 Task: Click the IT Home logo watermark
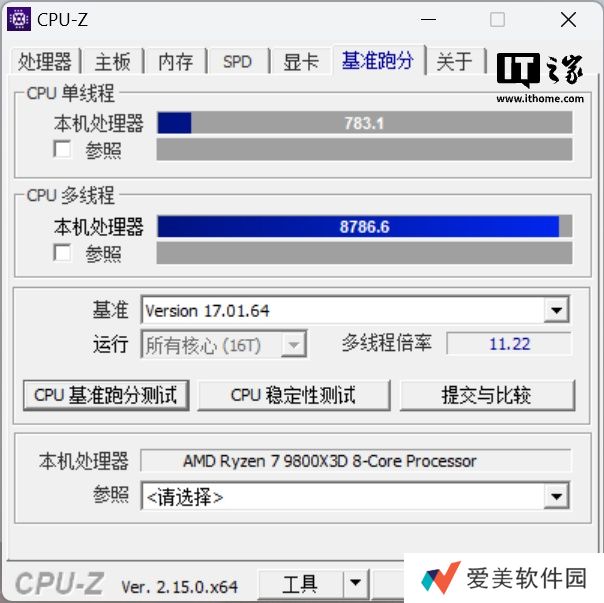[540, 77]
